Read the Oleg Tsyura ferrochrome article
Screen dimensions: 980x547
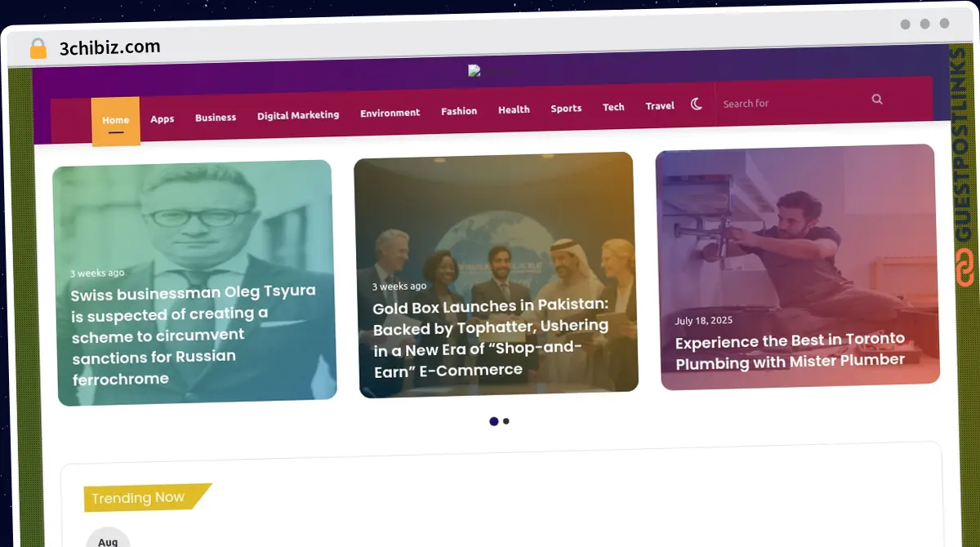click(x=194, y=335)
